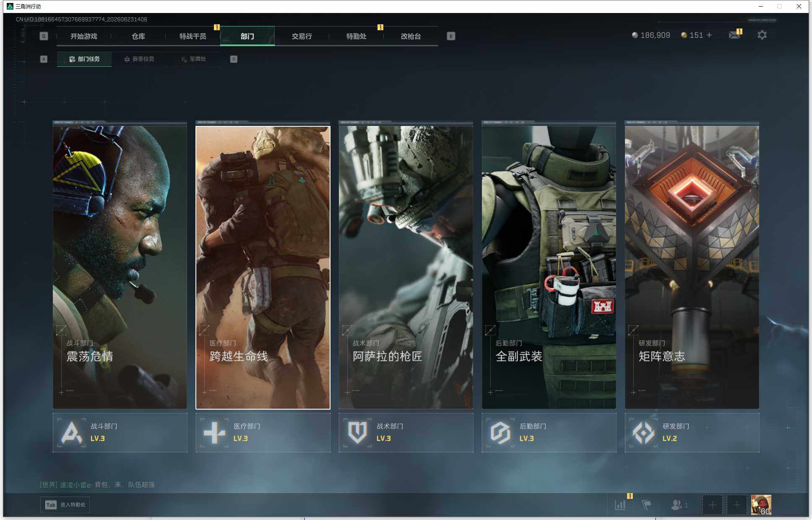The height and width of the screenshot is (520, 812).
Task: Open the 跨越生命线 medical department card
Action: pos(263,267)
